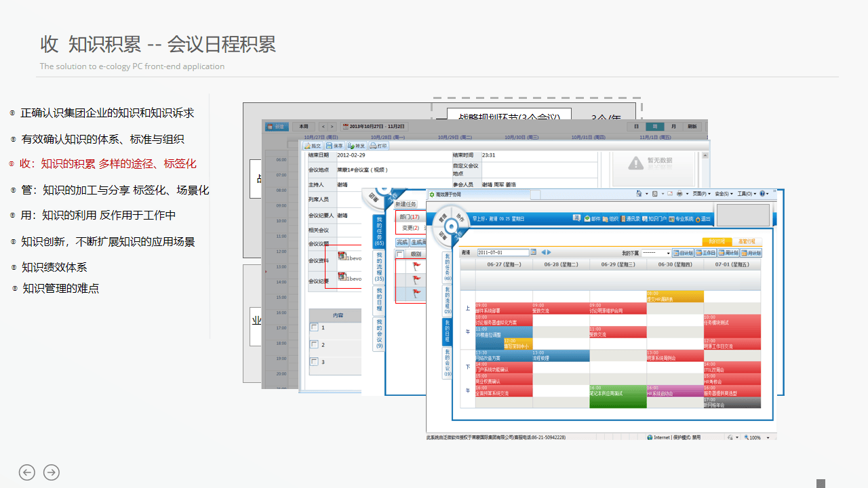Open the 我的下属 dropdown
This screenshot has height=488, width=868.
click(x=656, y=253)
